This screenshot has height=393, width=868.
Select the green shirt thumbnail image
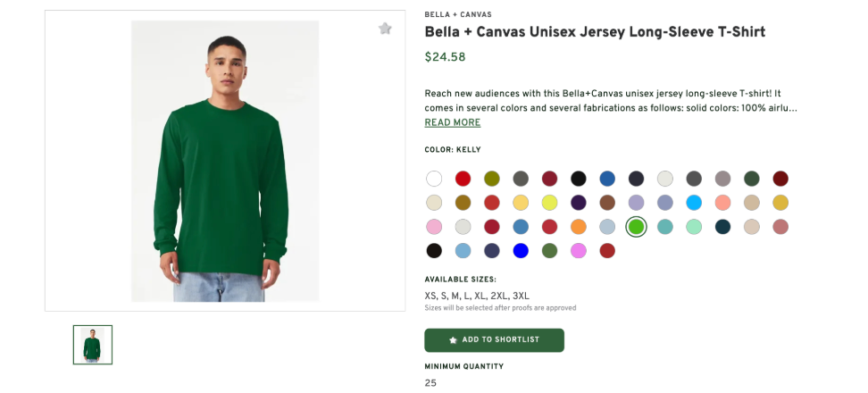point(93,345)
